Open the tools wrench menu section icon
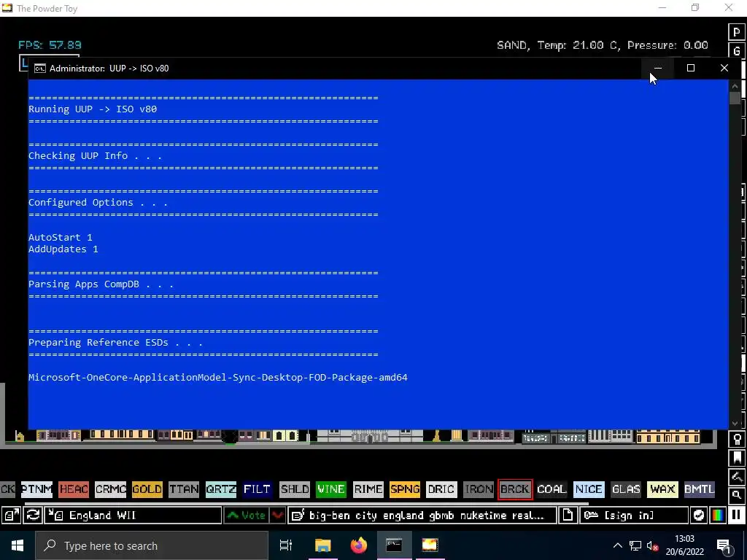The image size is (747, 560). point(737,477)
